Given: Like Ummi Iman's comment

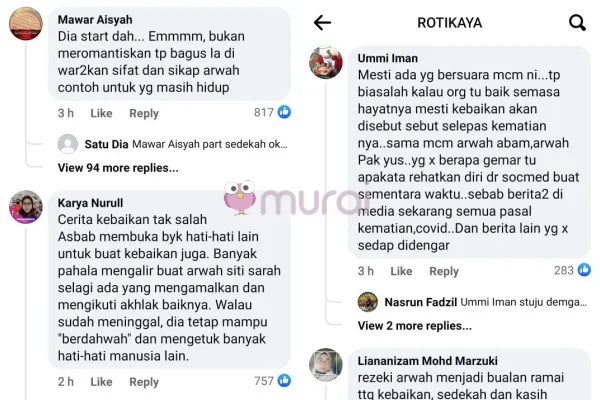Looking at the screenshot, I should 401,271.
